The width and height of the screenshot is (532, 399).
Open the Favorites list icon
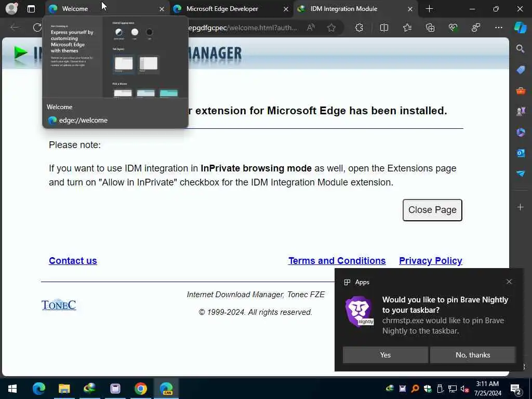[407, 28]
